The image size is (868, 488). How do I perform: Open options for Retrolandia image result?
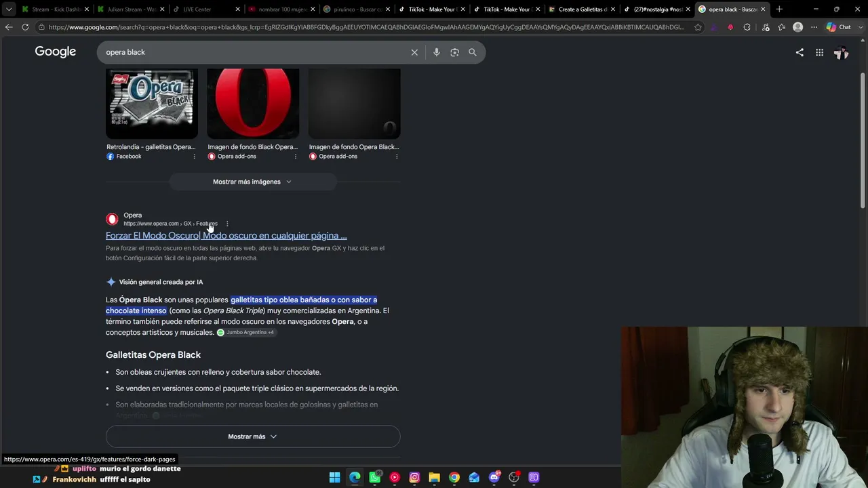point(194,157)
